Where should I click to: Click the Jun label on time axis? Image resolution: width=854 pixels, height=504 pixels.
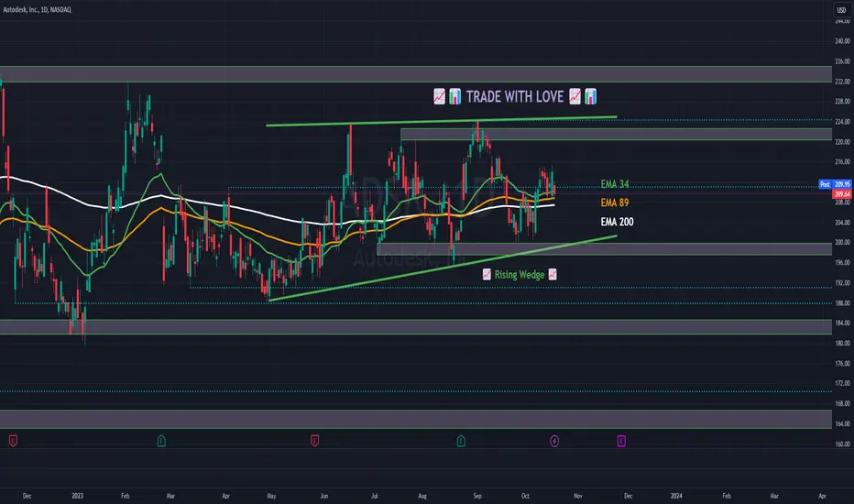tap(324, 496)
